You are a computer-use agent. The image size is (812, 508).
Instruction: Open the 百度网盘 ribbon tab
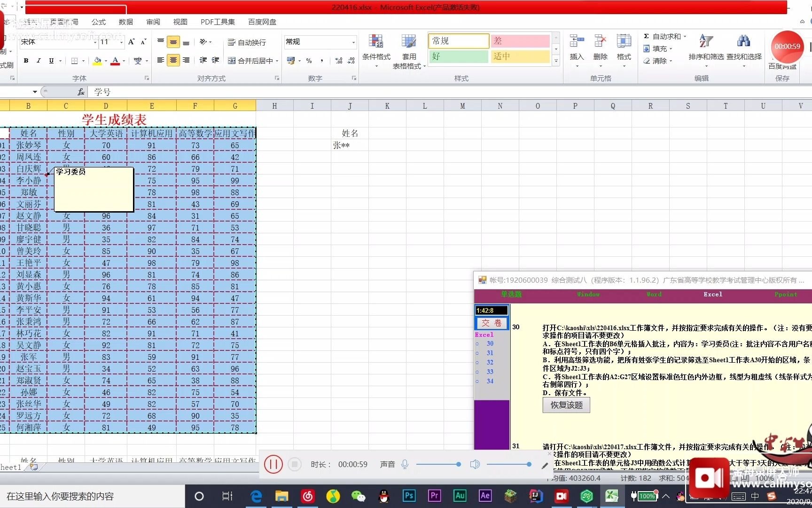coord(262,22)
